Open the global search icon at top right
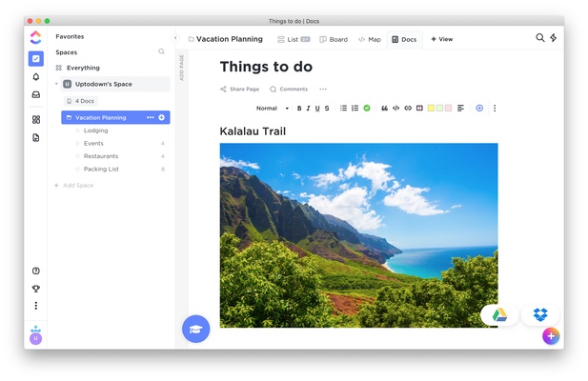Viewport: 588px width, 381px height. tap(540, 37)
